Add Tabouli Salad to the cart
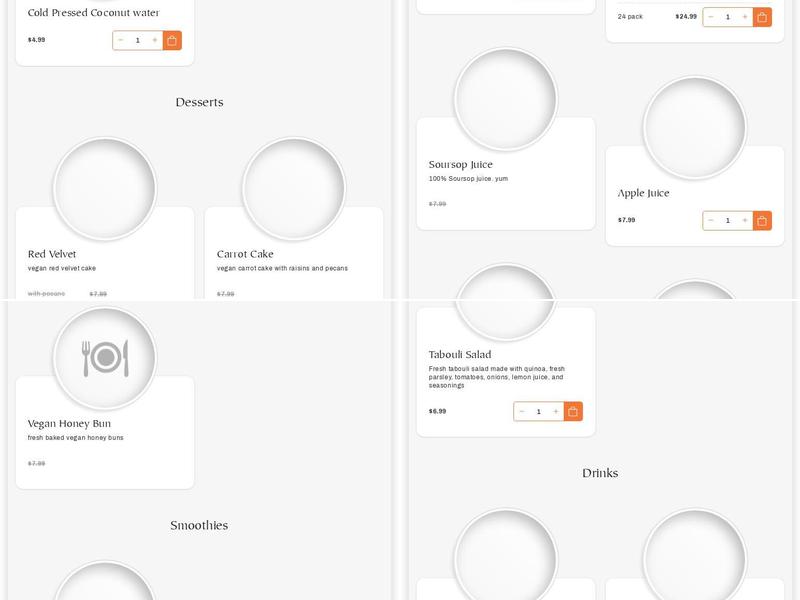The image size is (800, 600). (x=573, y=411)
